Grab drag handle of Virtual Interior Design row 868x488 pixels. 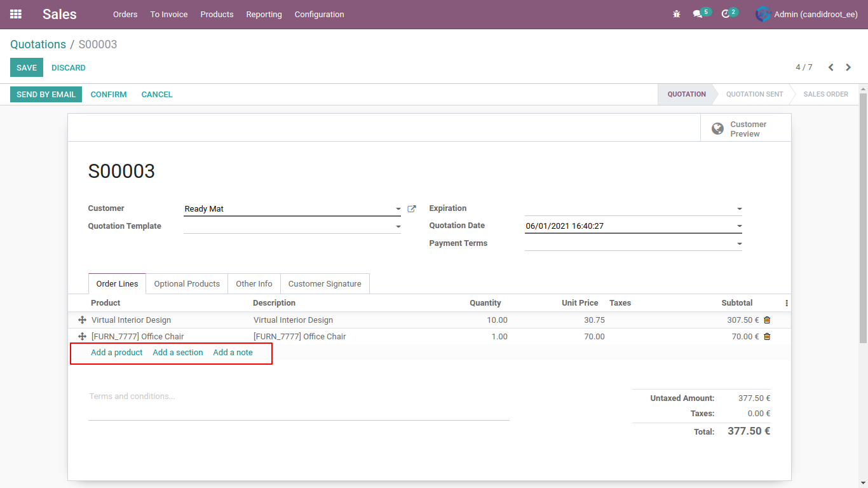pos(82,320)
